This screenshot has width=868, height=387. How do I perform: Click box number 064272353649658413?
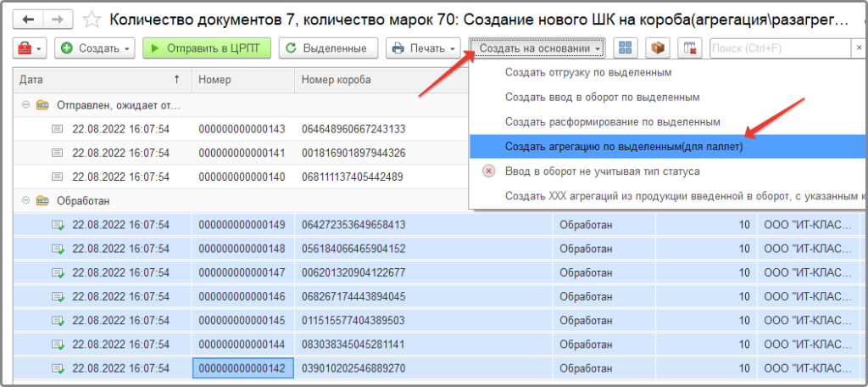(353, 225)
